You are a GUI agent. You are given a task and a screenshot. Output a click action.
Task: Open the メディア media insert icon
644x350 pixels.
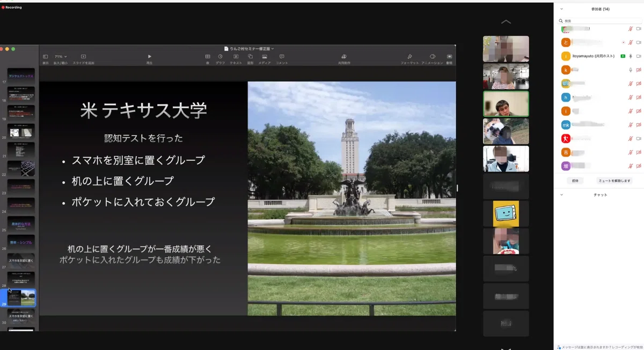click(x=265, y=56)
